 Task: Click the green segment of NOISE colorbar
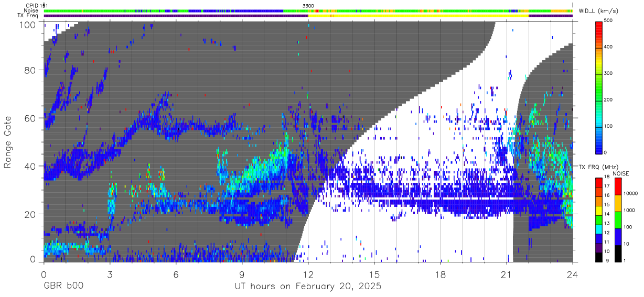click(617, 219)
